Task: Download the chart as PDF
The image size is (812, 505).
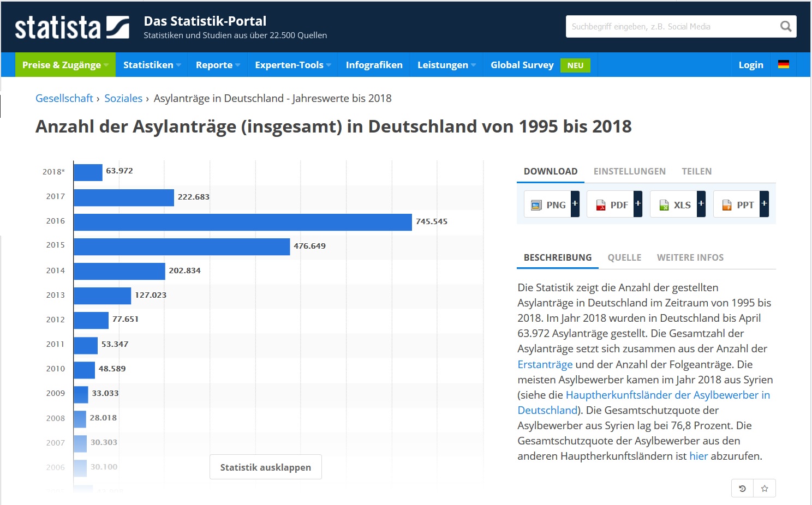Action: click(611, 205)
